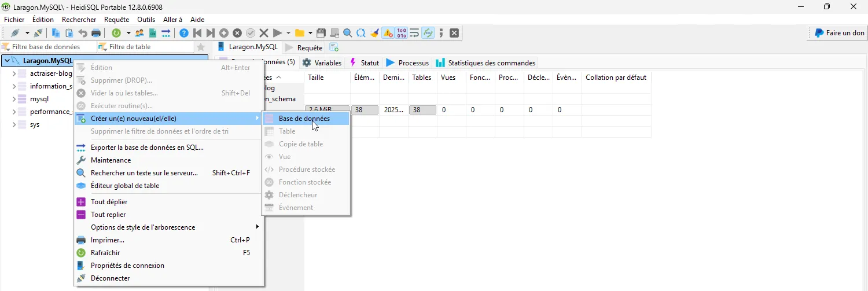Toggle the binary 100/010 toolbar button

(x=401, y=33)
